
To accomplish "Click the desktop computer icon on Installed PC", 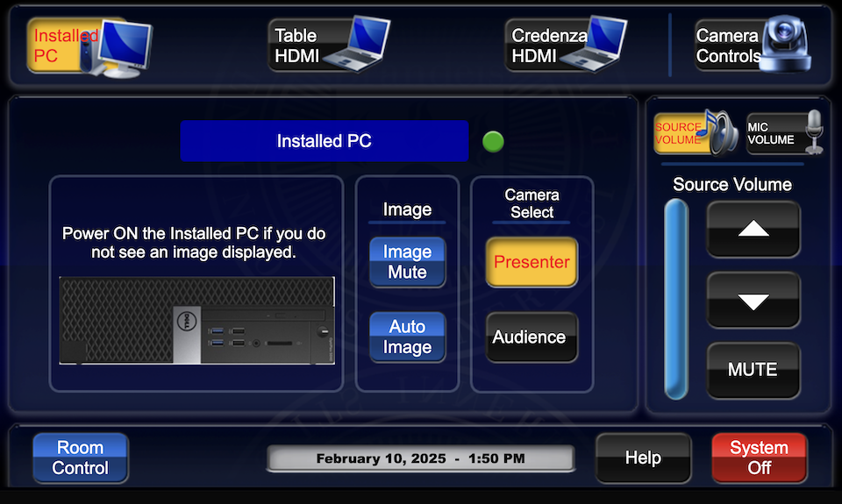I will tap(118, 48).
